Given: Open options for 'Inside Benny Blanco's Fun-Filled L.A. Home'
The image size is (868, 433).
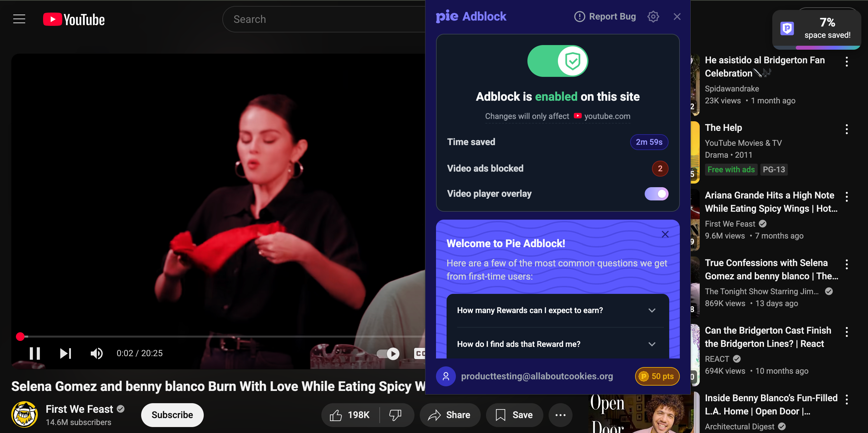Looking at the screenshot, I should (x=847, y=399).
